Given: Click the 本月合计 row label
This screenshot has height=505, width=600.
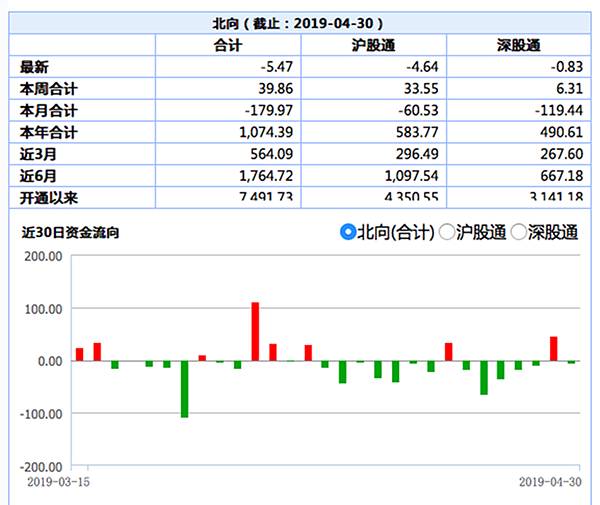Looking at the screenshot, I should pos(48,110).
